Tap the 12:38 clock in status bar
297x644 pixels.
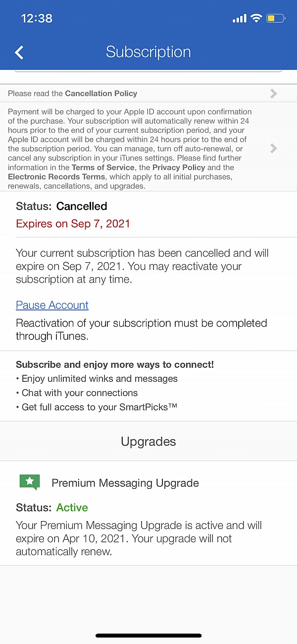point(37,18)
